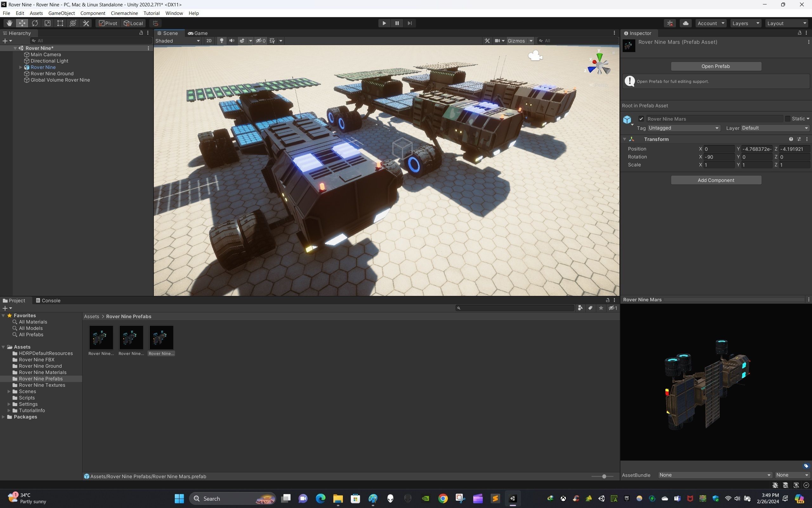
Task: Open the Component menu
Action: pyautogui.click(x=93, y=13)
